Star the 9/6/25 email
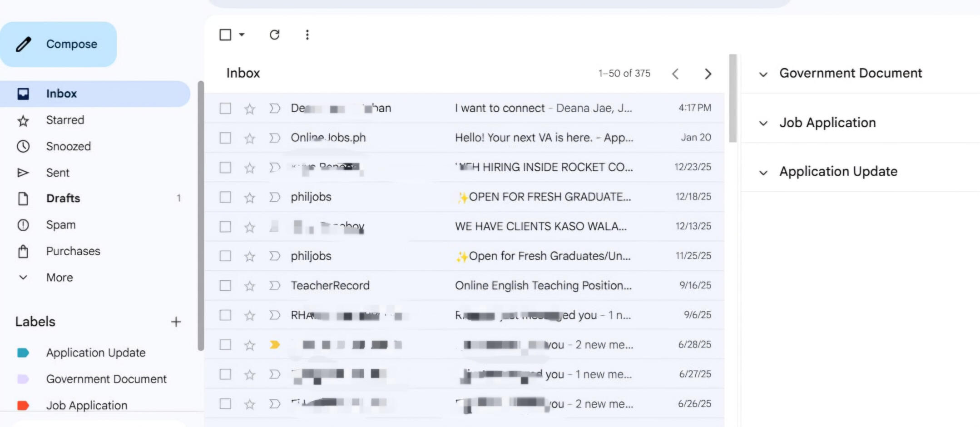980x427 pixels. 250,315
